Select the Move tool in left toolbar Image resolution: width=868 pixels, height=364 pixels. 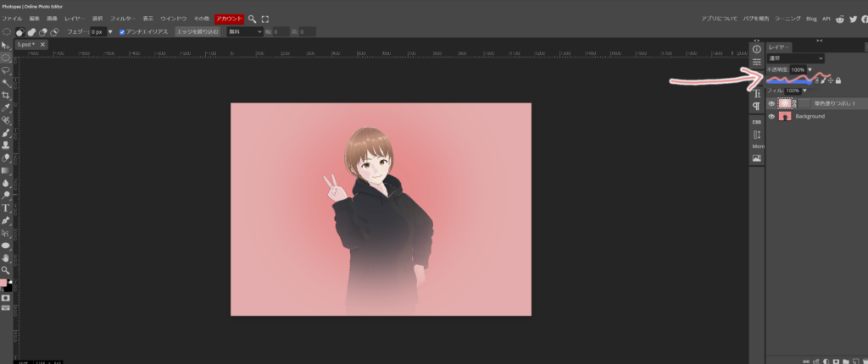click(x=6, y=45)
